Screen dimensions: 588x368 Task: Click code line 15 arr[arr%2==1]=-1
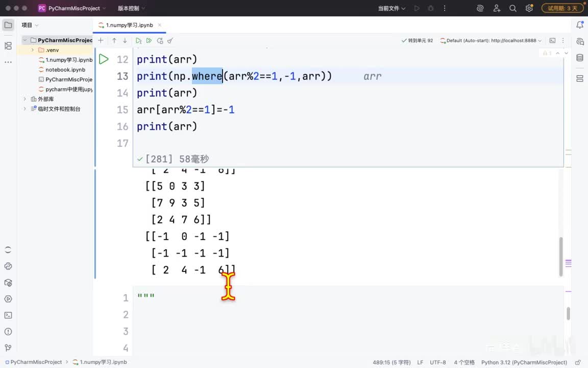click(x=186, y=110)
